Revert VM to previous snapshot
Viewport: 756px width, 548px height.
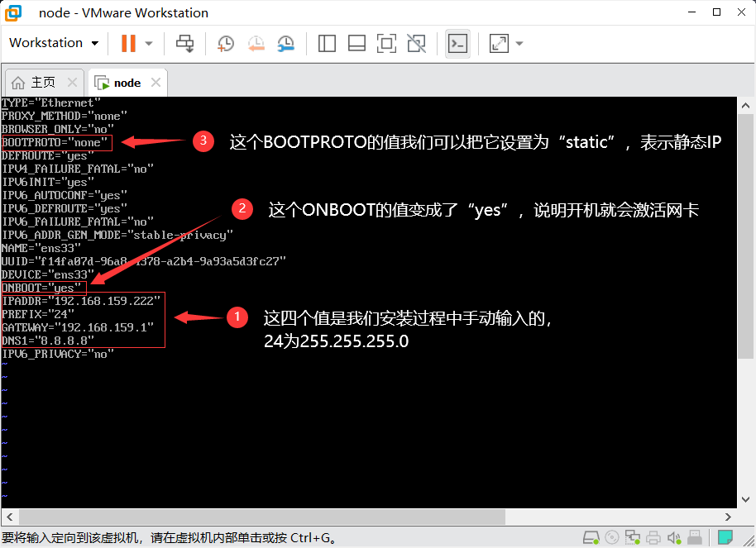(256, 43)
